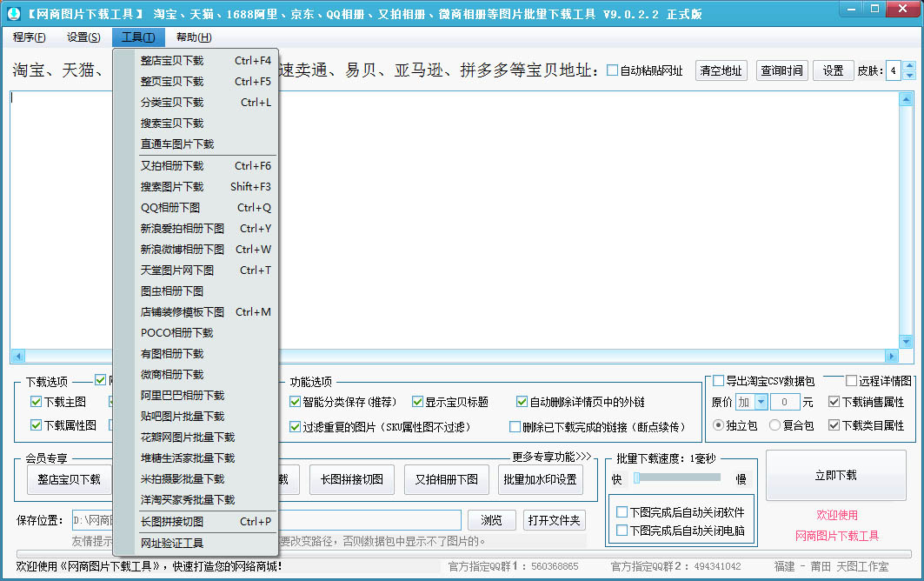Select 堆糖生活家批量下载 menu entry
924x581 pixels.
[x=206, y=458]
